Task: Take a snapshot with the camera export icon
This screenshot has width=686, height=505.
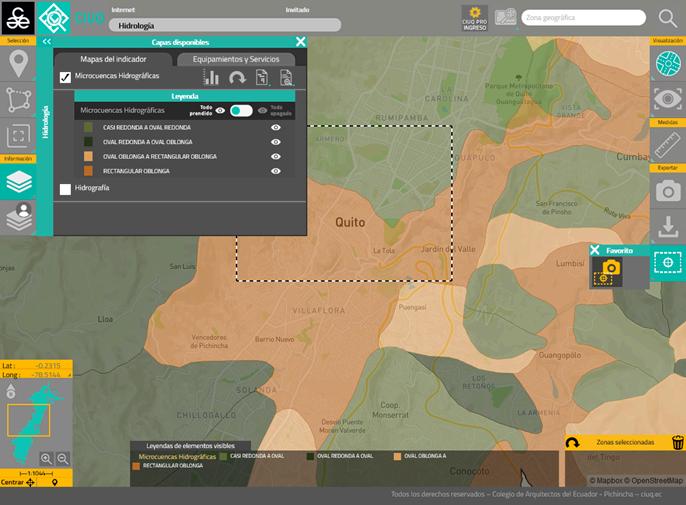Action: (668, 191)
